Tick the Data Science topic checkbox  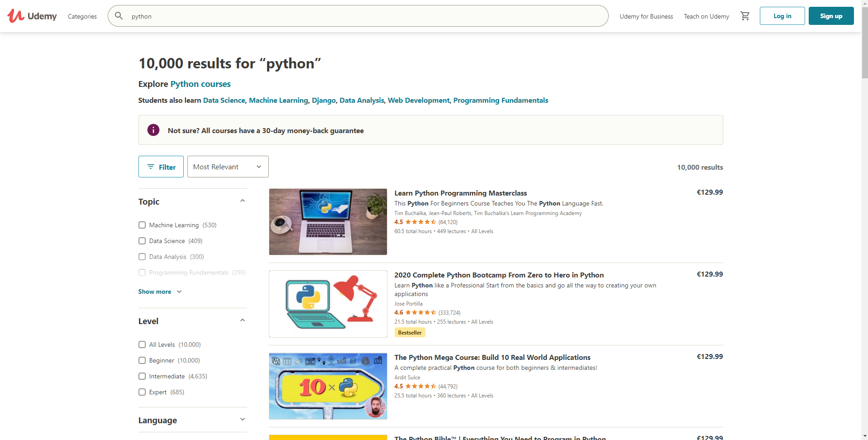tap(142, 241)
